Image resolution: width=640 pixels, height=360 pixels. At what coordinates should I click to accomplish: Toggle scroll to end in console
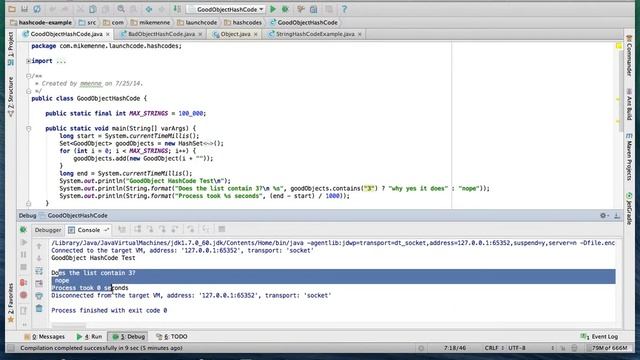point(39,283)
